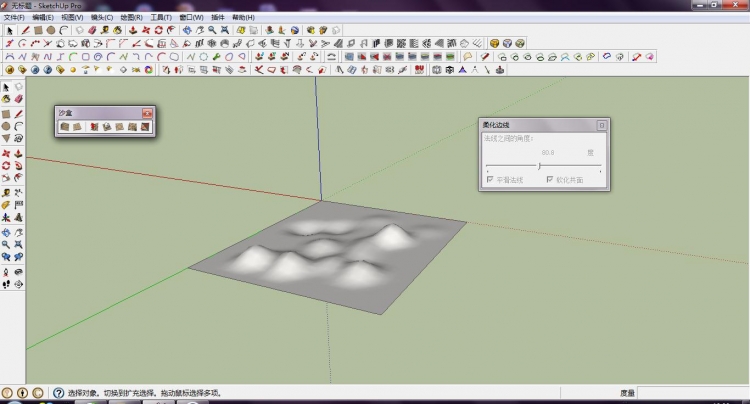Viewport: 750px width, 404px height.
Task: Select the Line pencil tool in top toolbar
Action: (25, 30)
